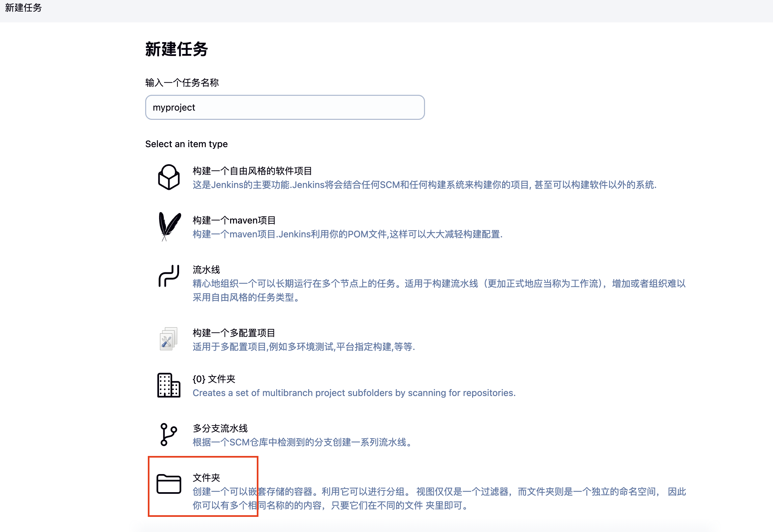Select 构建一个自由风格的软件项目 title
The height and width of the screenshot is (532, 773).
click(252, 171)
